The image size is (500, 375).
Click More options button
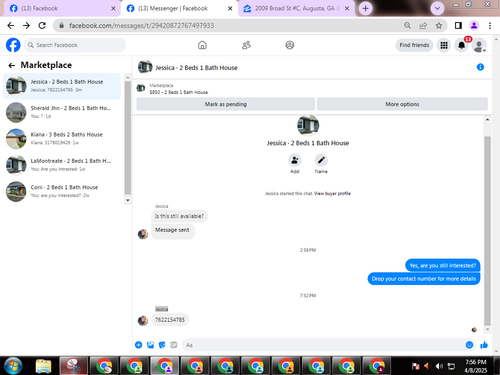point(402,104)
